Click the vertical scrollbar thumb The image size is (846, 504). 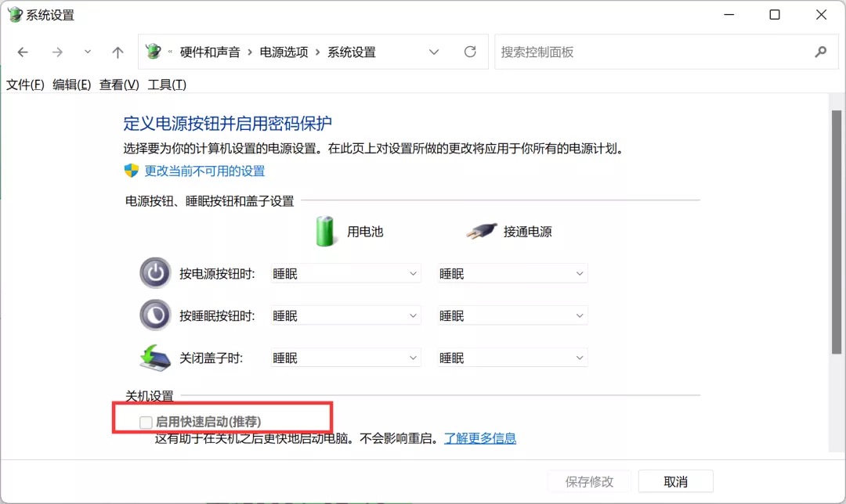(837, 235)
